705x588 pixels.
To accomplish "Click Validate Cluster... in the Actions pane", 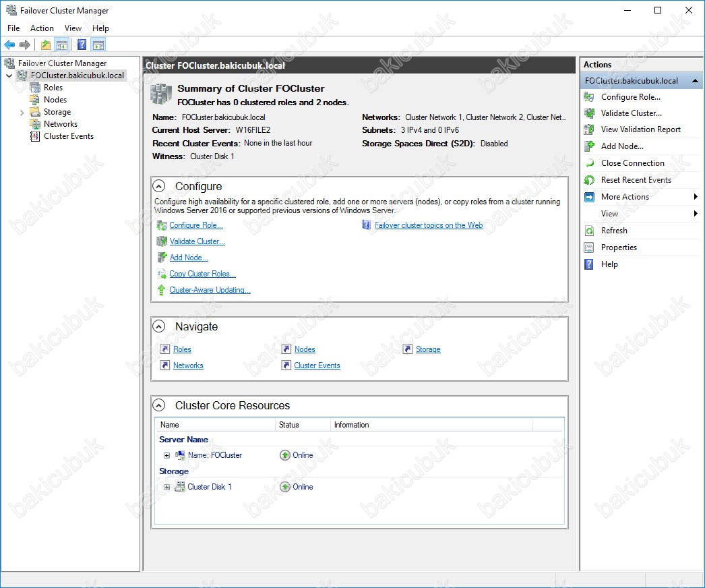I will click(x=632, y=113).
